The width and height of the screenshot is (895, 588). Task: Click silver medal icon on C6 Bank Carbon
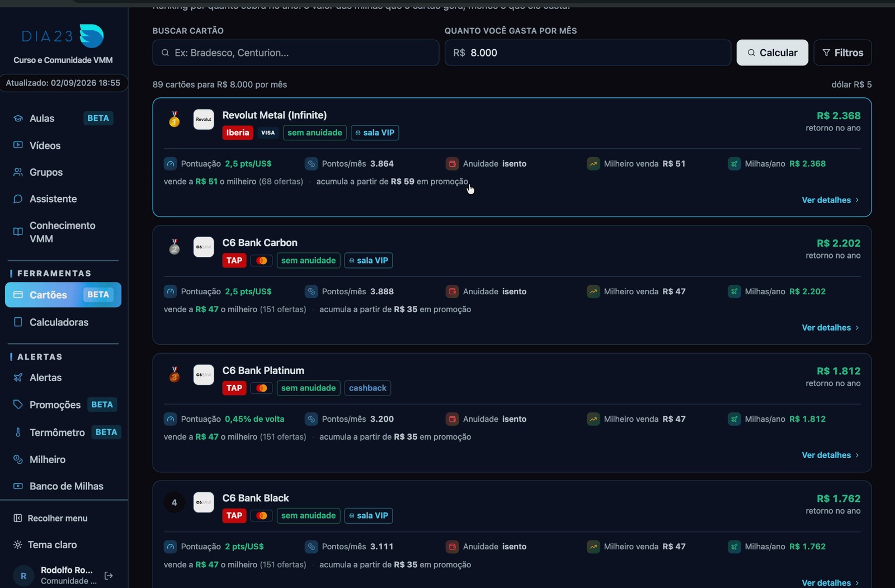(x=175, y=247)
